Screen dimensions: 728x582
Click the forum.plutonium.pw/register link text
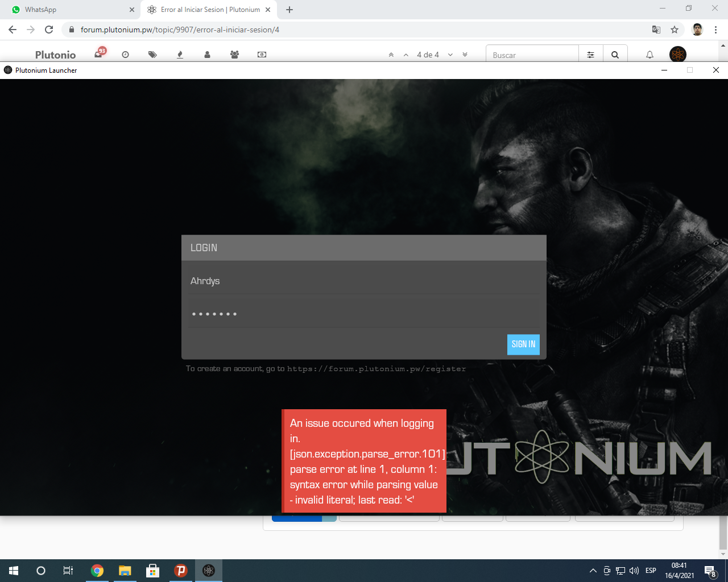point(377,369)
